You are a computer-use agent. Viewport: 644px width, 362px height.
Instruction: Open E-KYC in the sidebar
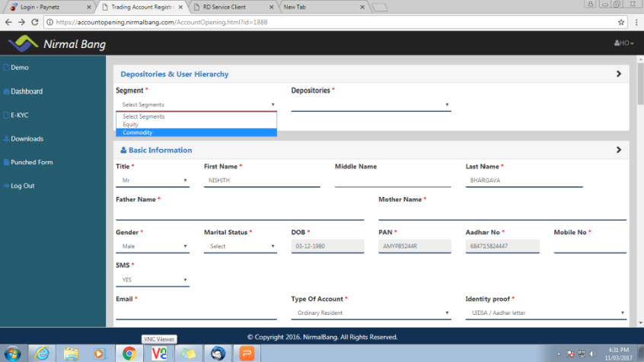click(19, 115)
